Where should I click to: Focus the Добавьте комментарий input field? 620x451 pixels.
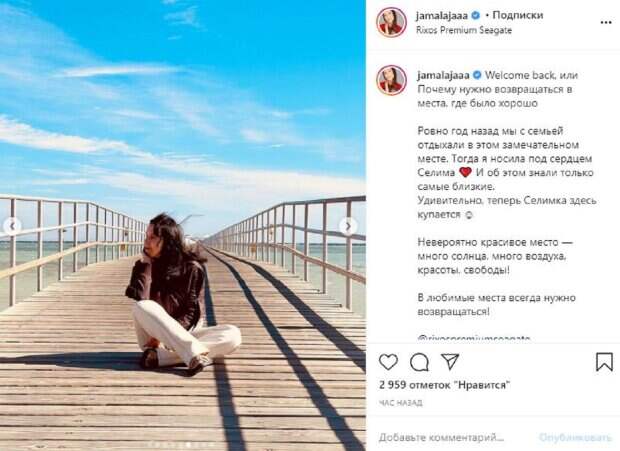(441, 438)
